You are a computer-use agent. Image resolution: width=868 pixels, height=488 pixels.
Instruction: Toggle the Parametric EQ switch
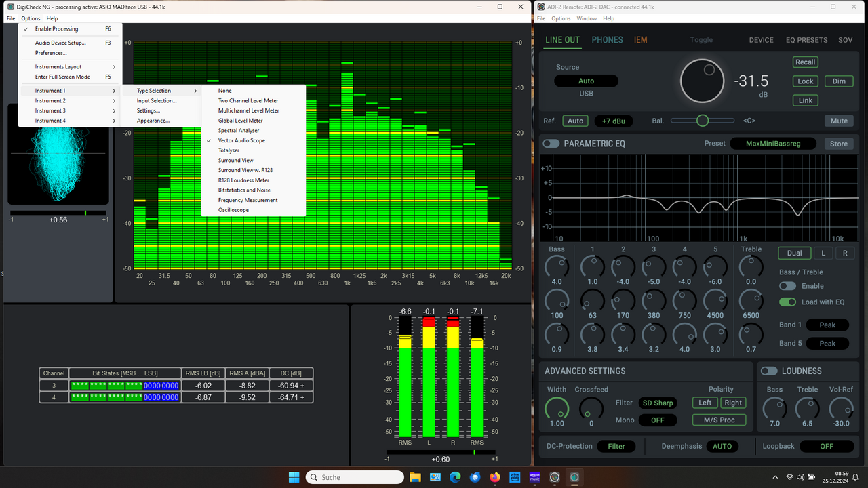point(551,144)
